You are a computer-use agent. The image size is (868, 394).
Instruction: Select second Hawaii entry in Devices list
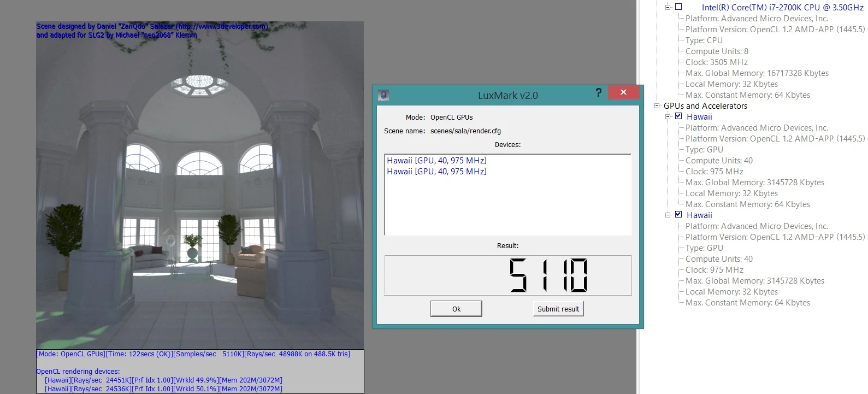tap(436, 171)
